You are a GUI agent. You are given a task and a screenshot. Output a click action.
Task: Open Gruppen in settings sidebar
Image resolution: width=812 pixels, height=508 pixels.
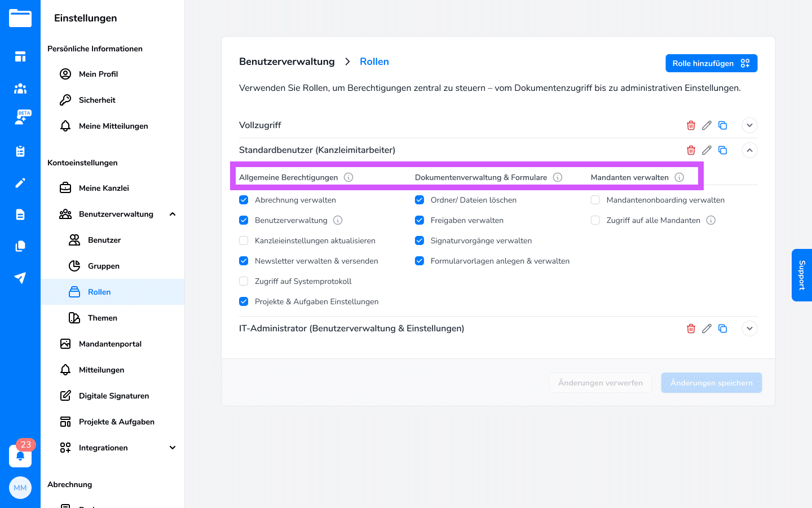104,266
